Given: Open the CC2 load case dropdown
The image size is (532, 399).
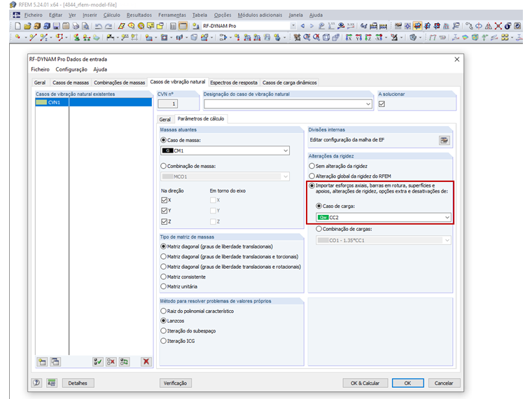Looking at the screenshot, I should tap(447, 218).
